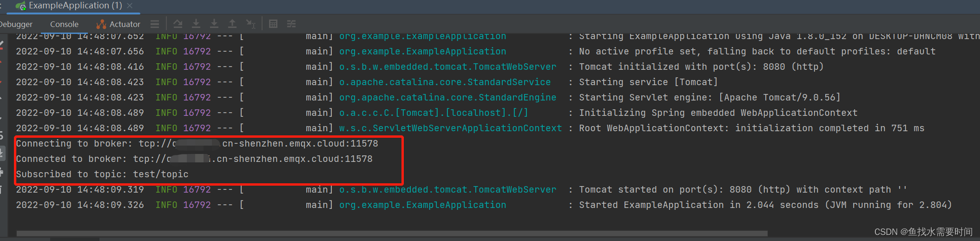980x241 pixels.
Task: Click the o.apache.catalina.core.StandardService logger name
Action: pos(445,82)
